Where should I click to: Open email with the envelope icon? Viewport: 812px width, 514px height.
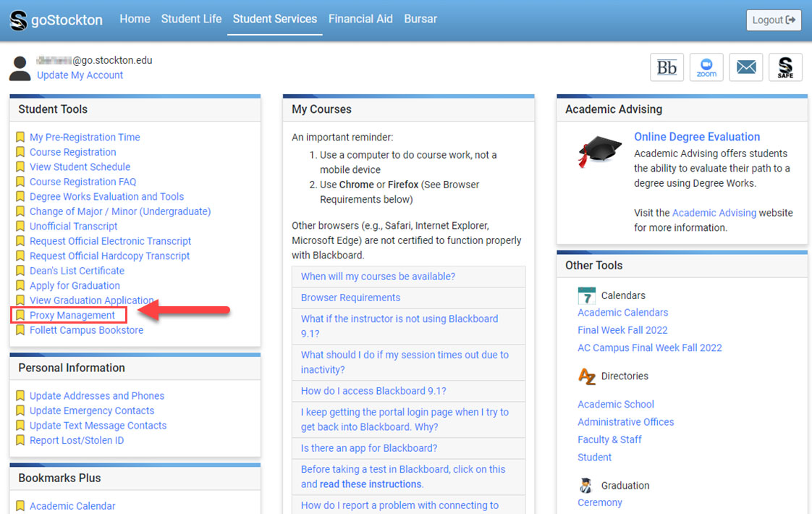[x=745, y=67]
